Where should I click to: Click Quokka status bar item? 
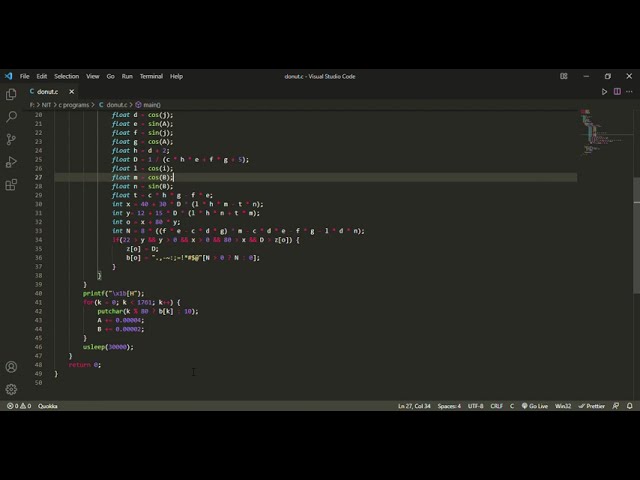pos(48,406)
